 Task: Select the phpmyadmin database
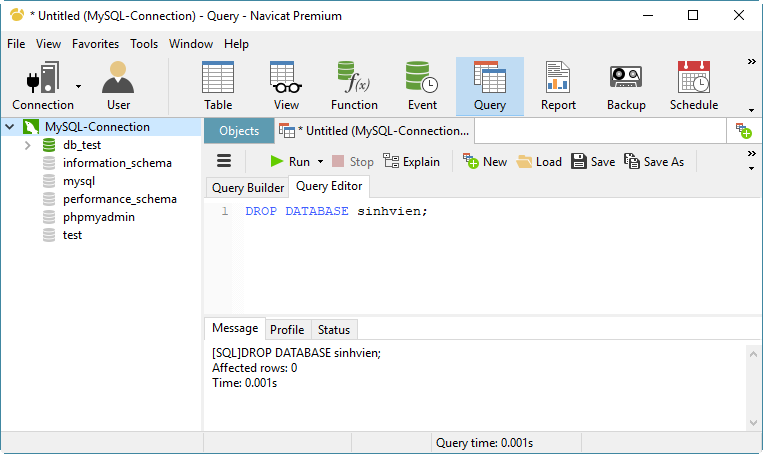(x=99, y=217)
